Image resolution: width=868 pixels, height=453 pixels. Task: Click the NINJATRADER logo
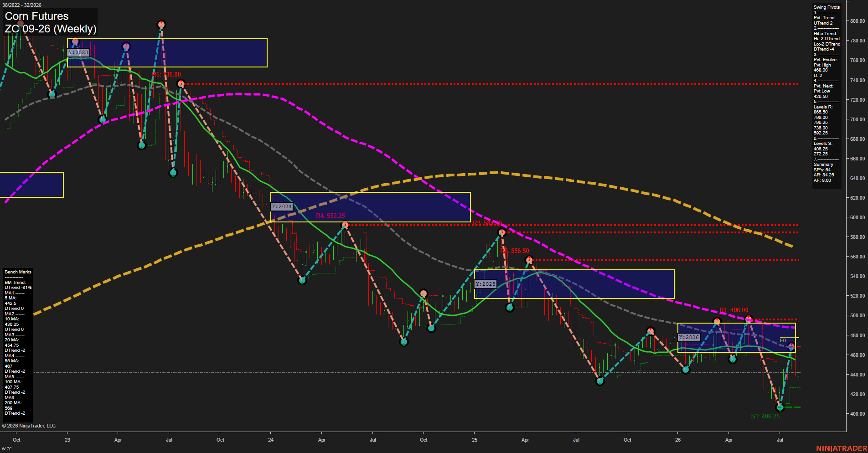coord(841,448)
